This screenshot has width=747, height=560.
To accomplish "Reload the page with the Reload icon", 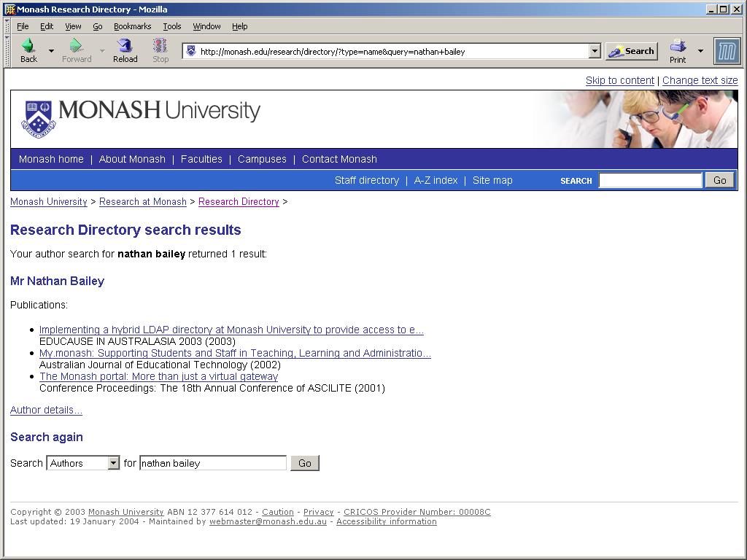I will [x=125, y=46].
